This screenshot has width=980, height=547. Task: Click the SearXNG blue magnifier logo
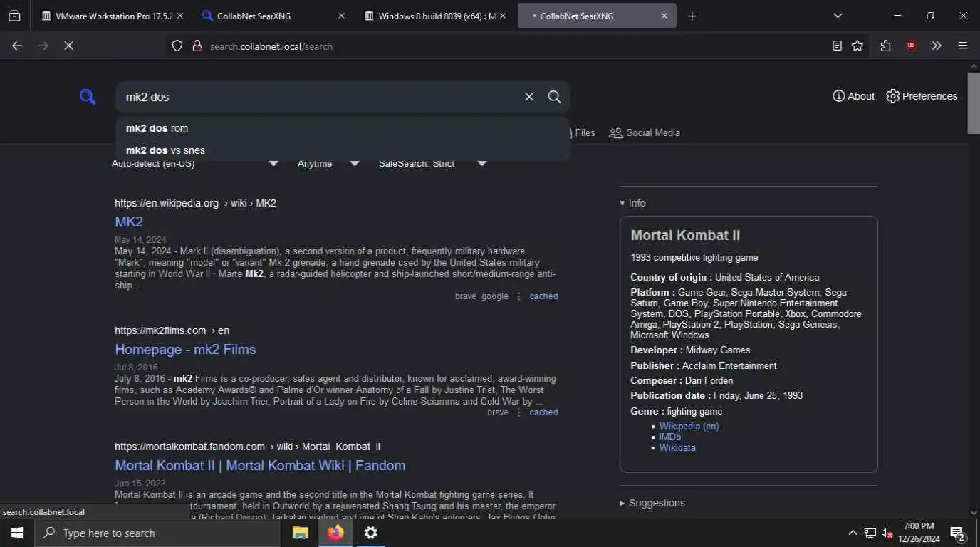(88, 97)
